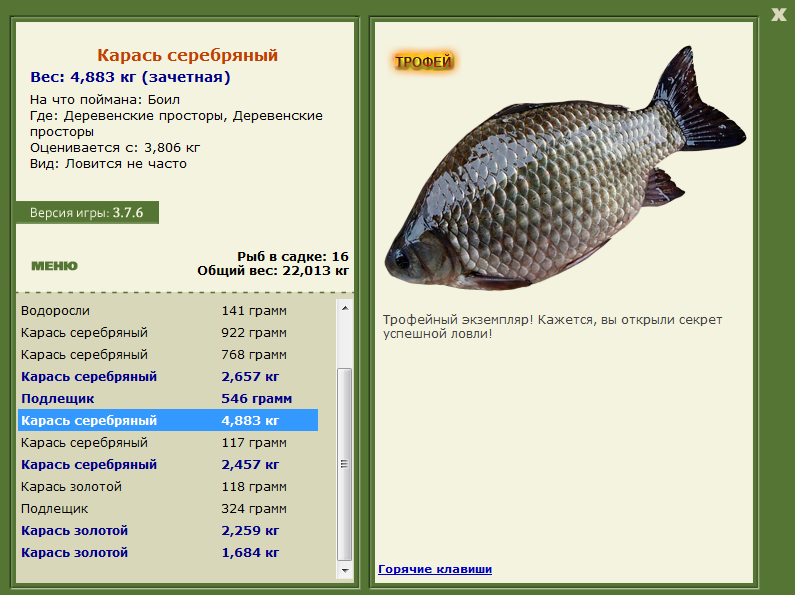Click the silver crucian carp picture
Image resolution: width=795 pixels, height=595 pixels.
pyautogui.click(x=565, y=170)
